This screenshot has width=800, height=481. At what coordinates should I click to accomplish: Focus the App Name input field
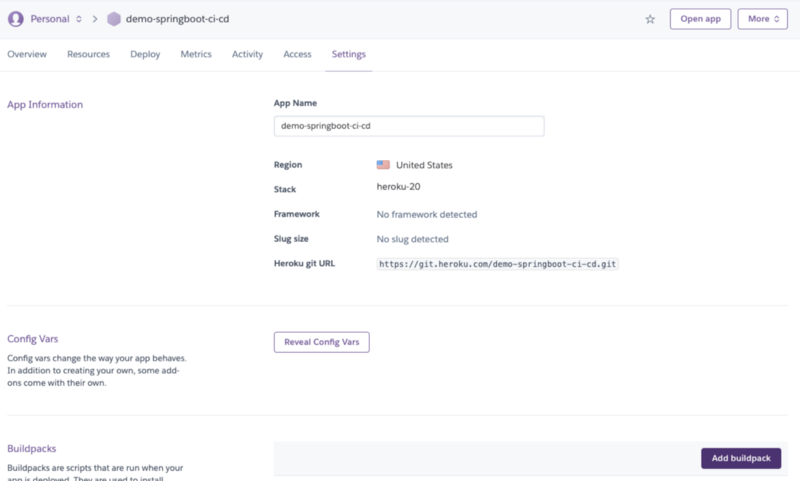coord(409,126)
